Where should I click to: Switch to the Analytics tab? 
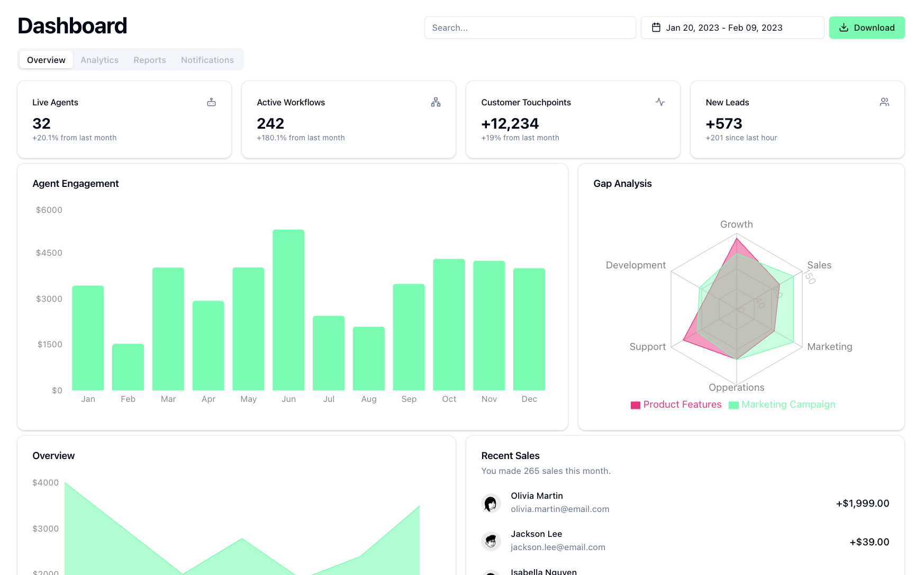click(99, 60)
